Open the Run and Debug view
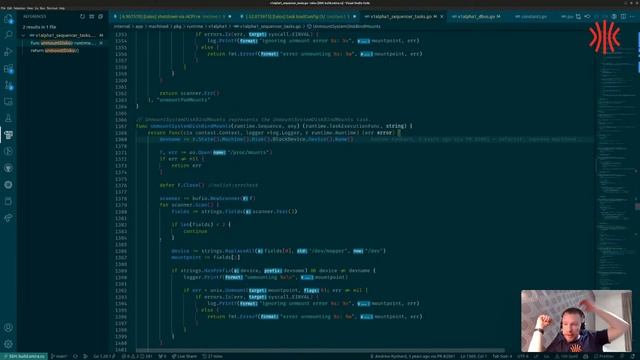Viewport: 640px width, 360px height. click(x=8, y=52)
